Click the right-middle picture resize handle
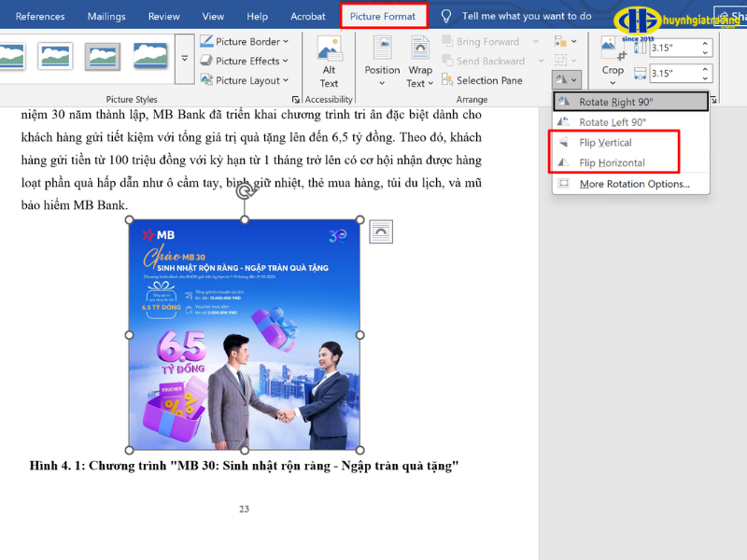Image resolution: width=747 pixels, height=560 pixels. [360, 335]
